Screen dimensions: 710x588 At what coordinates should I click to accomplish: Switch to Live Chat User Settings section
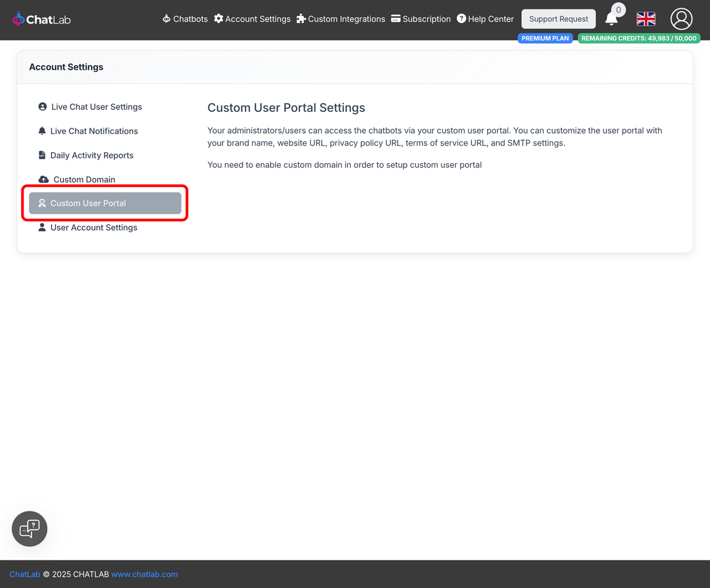96,106
